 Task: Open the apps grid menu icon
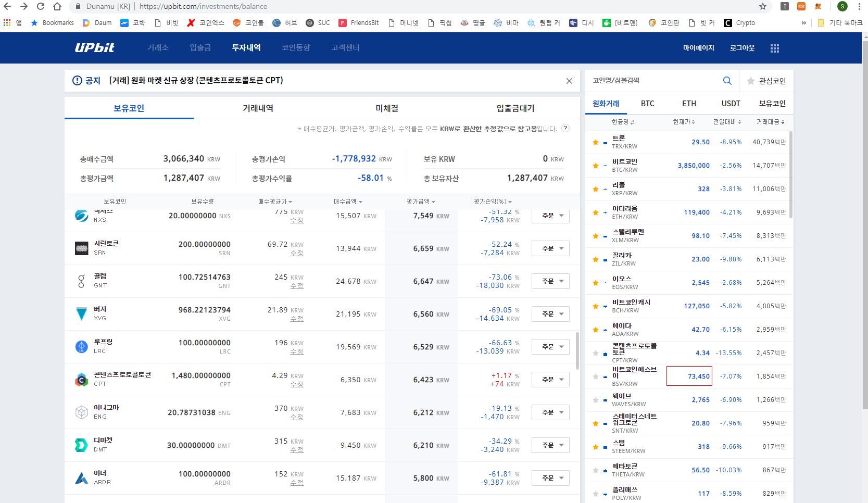coord(775,48)
